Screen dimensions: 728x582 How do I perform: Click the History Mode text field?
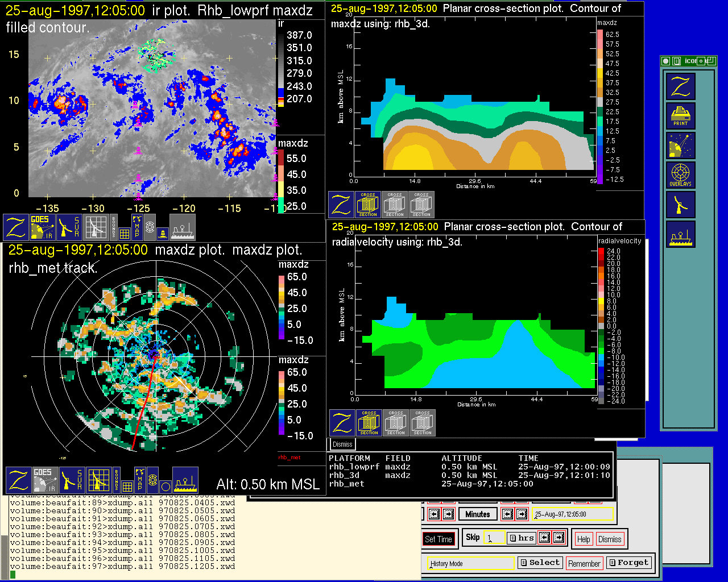click(471, 564)
